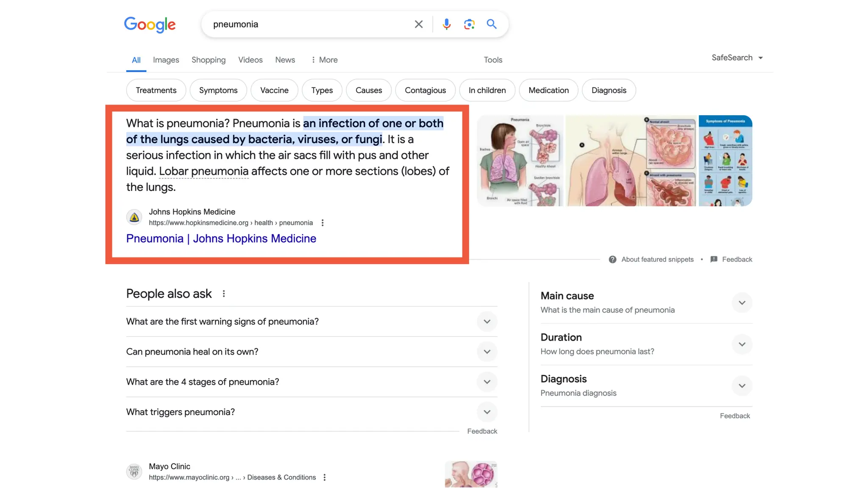
Task: Switch to the Images tab
Action: [166, 60]
